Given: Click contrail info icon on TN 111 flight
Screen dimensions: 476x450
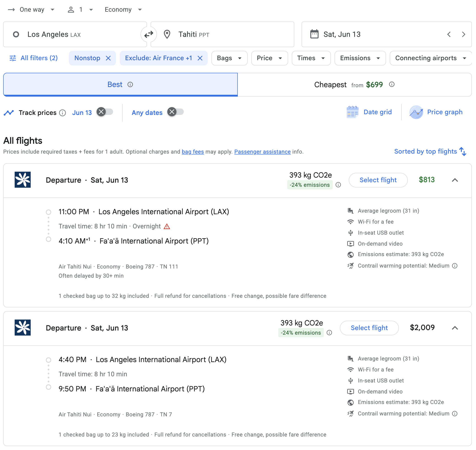Looking at the screenshot, I should [455, 266].
